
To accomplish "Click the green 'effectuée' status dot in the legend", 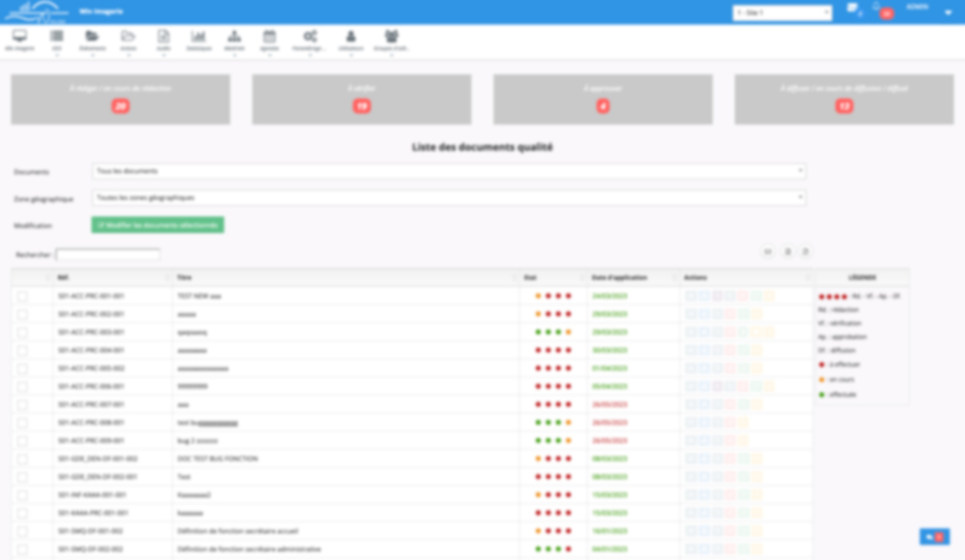I will tap(822, 394).
